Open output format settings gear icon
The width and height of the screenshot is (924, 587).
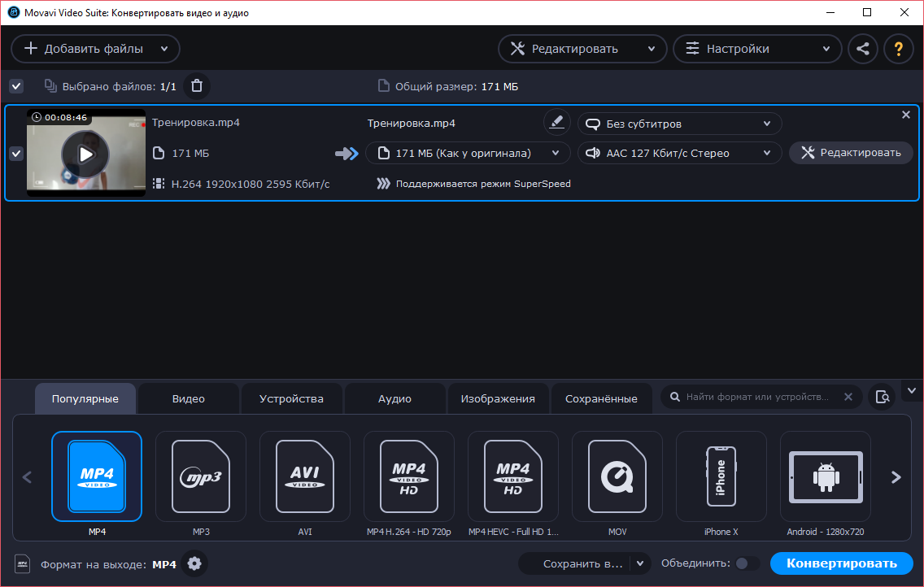click(x=194, y=564)
